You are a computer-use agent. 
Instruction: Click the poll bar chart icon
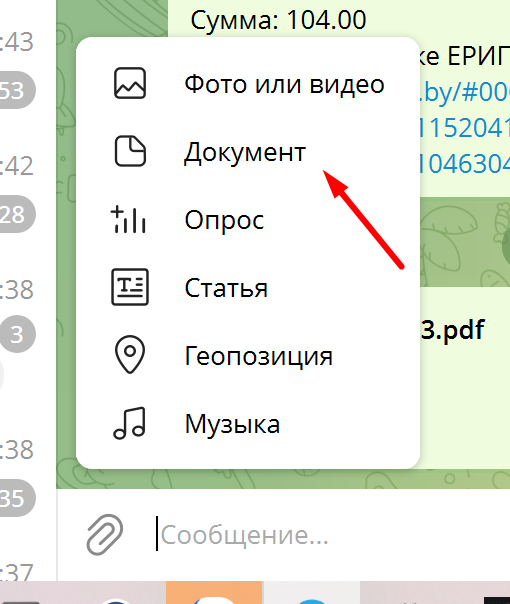pos(128,219)
